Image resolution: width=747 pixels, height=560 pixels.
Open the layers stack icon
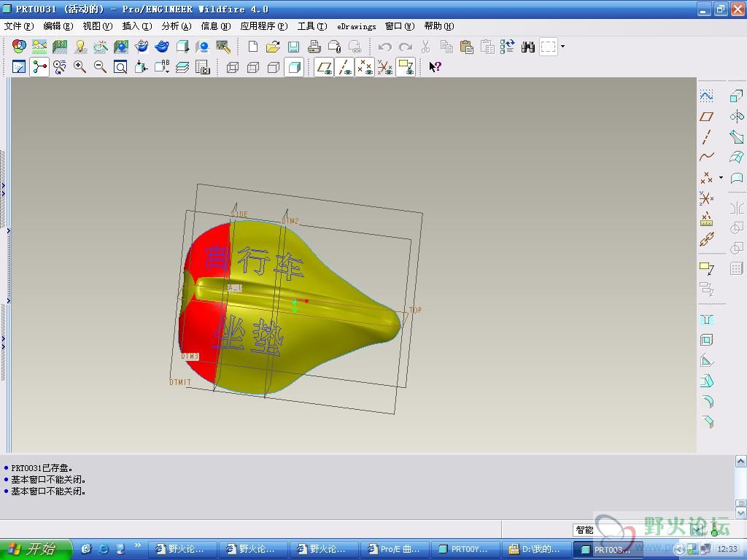pyautogui.click(x=182, y=67)
